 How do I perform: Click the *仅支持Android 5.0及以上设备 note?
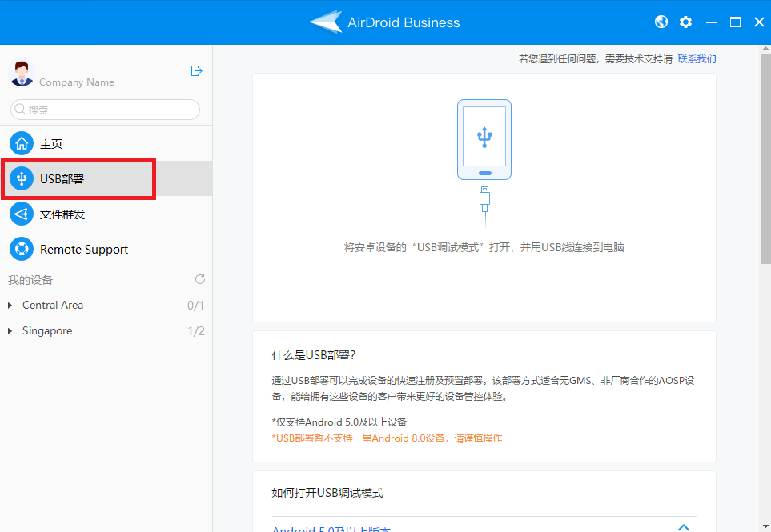(339, 422)
